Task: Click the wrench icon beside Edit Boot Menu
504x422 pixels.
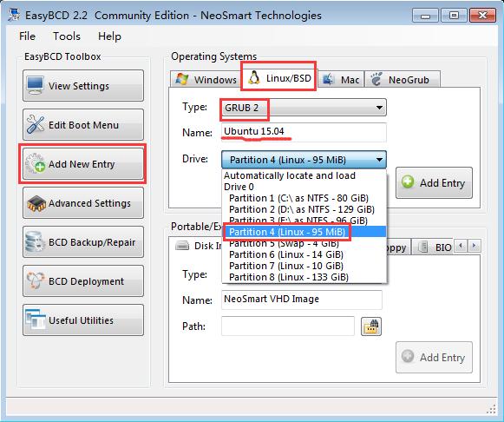Action: (x=36, y=124)
